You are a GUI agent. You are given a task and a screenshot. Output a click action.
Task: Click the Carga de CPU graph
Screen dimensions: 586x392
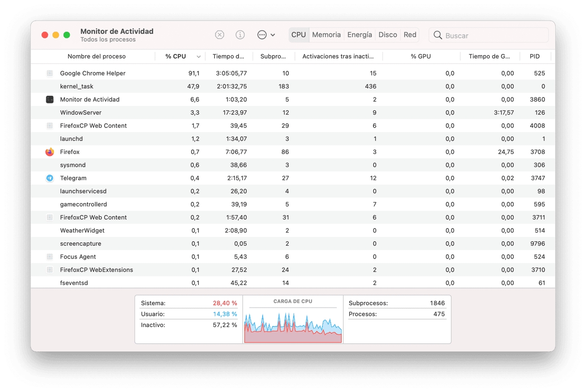[293, 324]
